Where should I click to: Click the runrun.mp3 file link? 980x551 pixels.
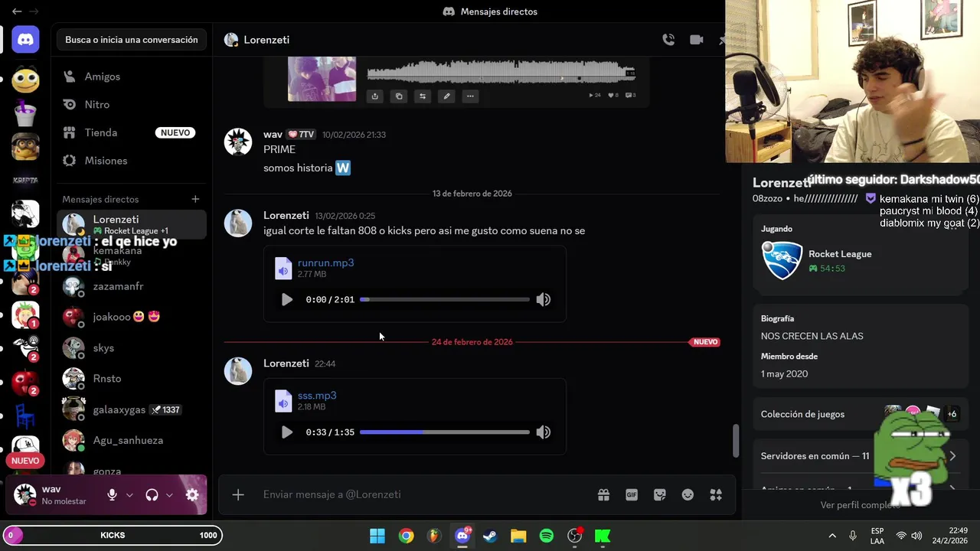click(325, 262)
